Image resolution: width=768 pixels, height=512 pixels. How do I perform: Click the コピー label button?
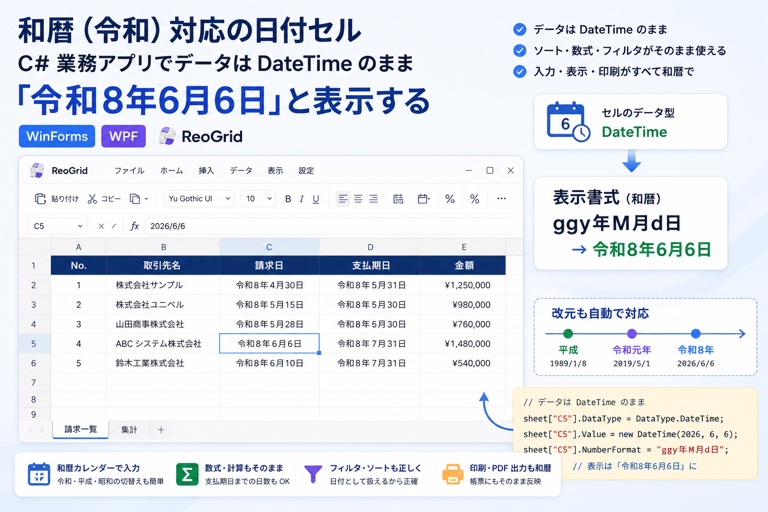tap(111, 198)
